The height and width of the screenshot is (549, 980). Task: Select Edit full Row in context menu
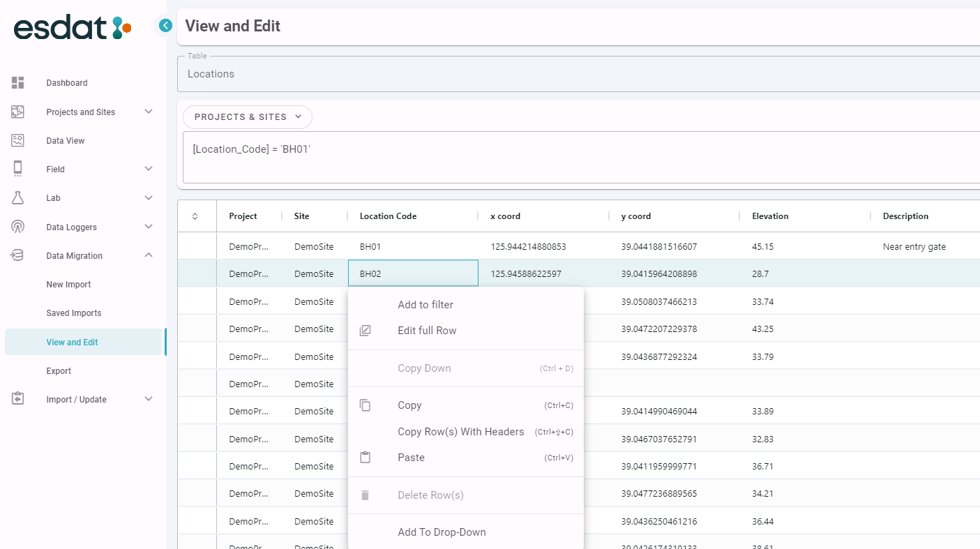pyautogui.click(x=427, y=331)
